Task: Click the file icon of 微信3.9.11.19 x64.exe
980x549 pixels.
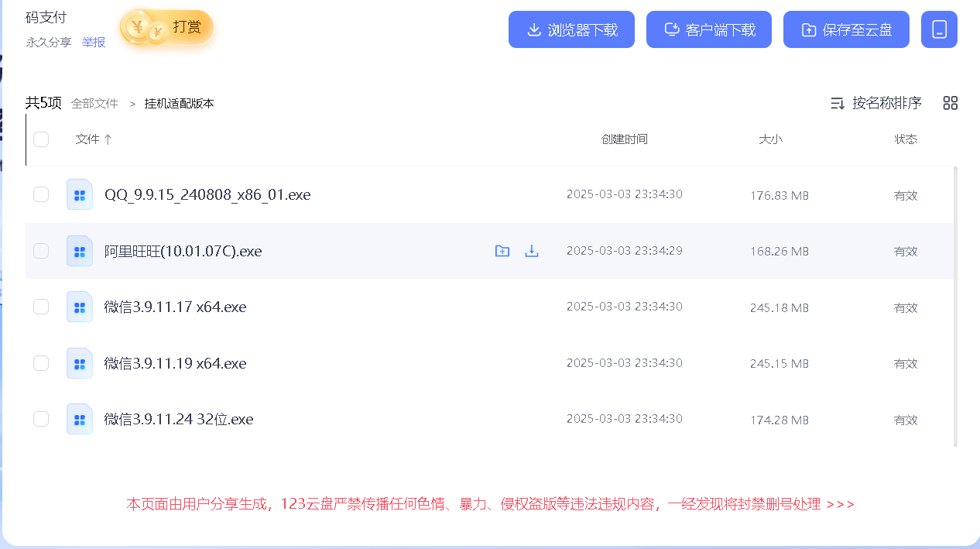Action: [x=80, y=363]
